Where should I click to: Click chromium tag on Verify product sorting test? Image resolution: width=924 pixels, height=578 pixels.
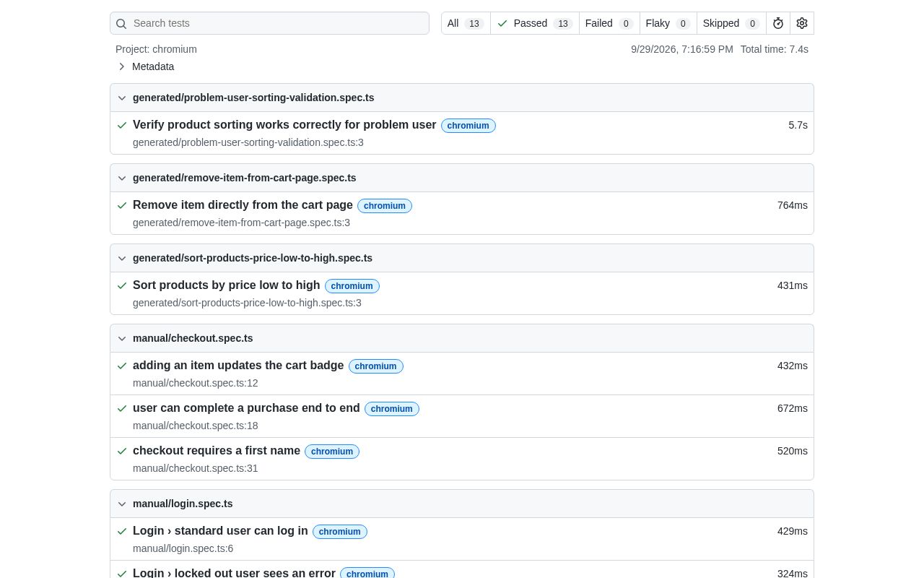pyautogui.click(x=468, y=126)
